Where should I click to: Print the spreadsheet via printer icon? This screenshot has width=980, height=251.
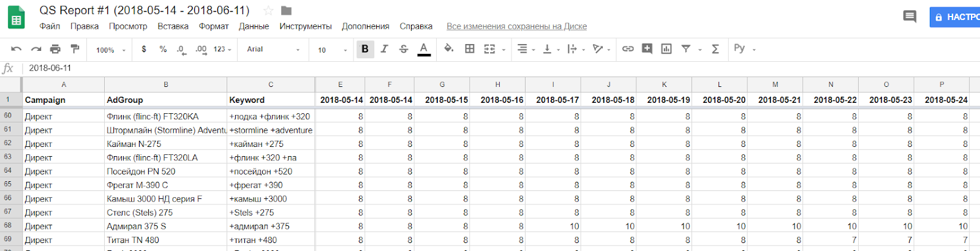[x=55, y=49]
